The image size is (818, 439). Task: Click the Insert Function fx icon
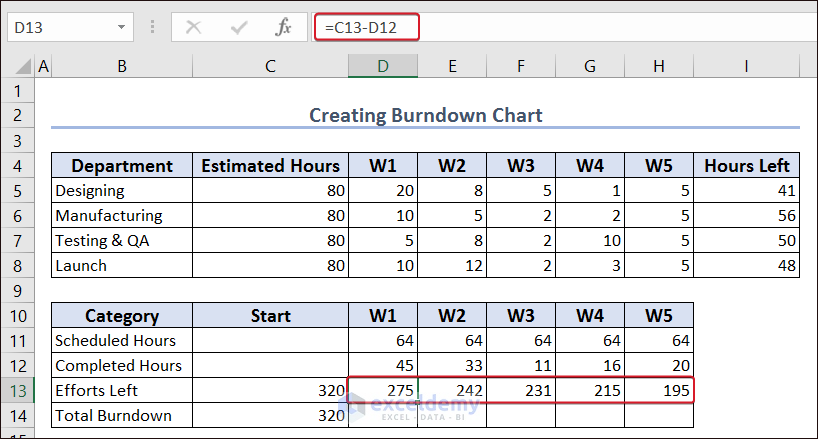point(284,28)
